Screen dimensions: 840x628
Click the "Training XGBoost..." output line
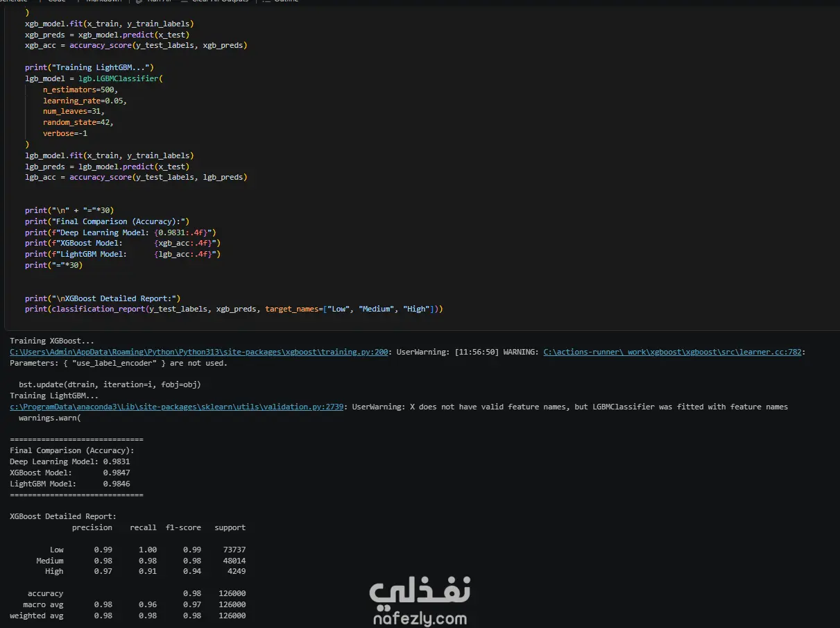pos(52,341)
